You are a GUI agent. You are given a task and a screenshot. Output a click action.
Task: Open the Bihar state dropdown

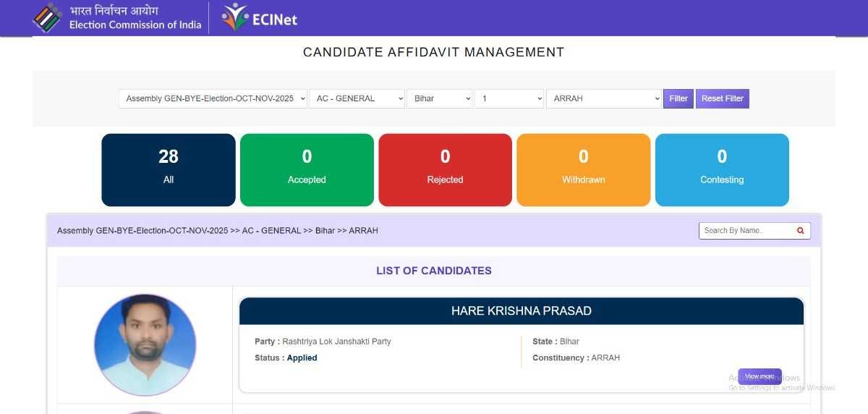[439, 98]
